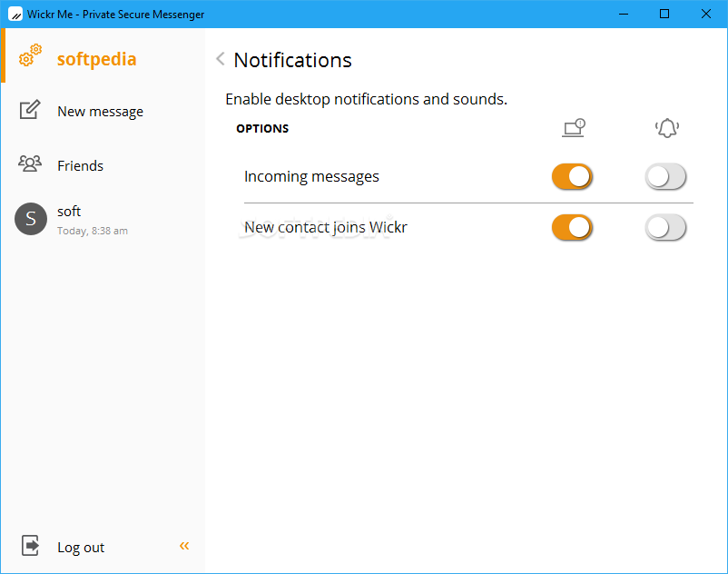Minimize the Wickr Me window
This screenshot has height=574, width=728.
624,14
